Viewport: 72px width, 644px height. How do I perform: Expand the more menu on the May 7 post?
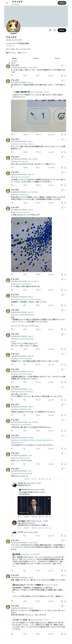pos(65,139)
